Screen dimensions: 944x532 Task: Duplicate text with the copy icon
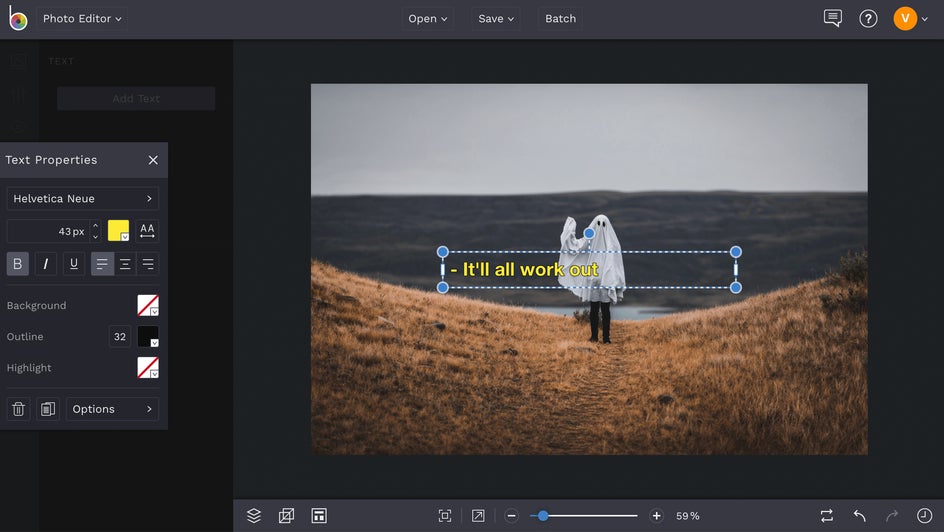pyautogui.click(x=47, y=409)
